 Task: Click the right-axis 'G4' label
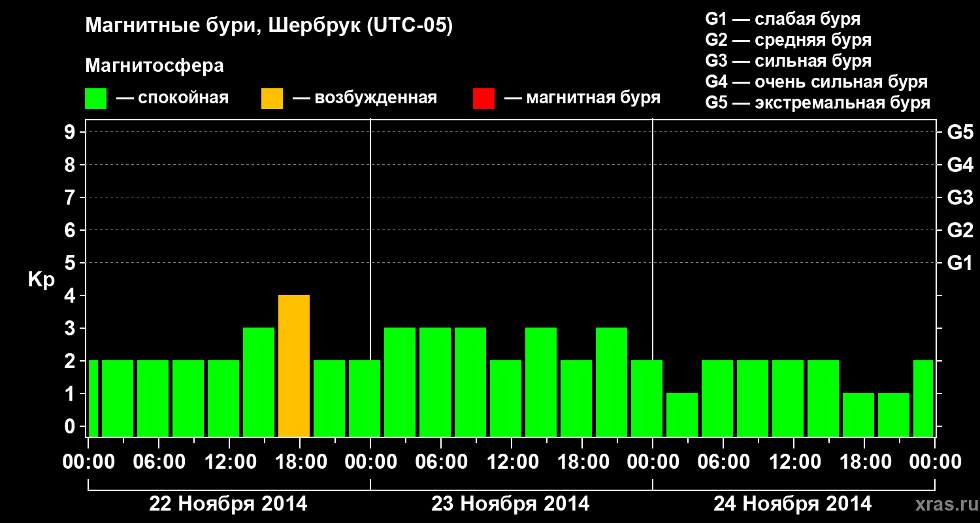point(960,165)
